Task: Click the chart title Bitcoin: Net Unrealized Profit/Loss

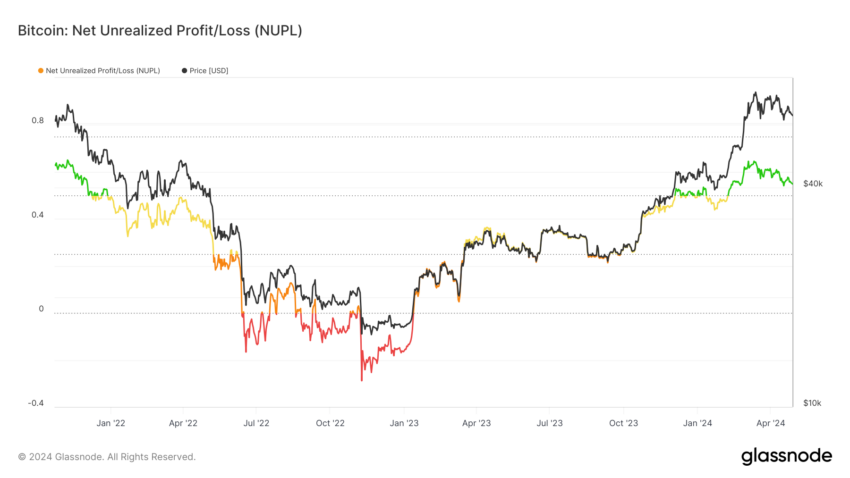Action: click(160, 30)
